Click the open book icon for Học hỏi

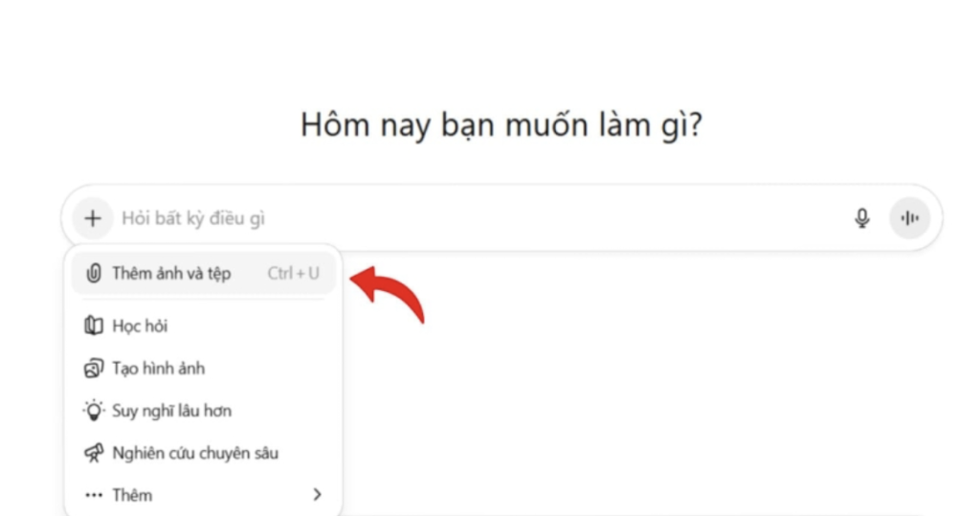(x=94, y=325)
